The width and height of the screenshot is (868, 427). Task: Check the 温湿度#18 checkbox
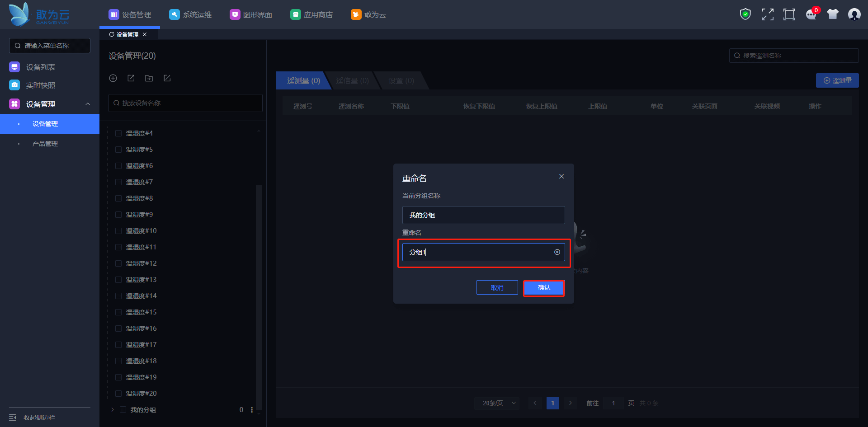tap(118, 361)
